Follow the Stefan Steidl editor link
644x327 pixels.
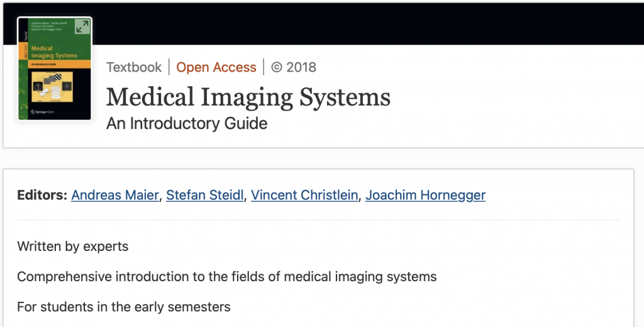coord(205,195)
